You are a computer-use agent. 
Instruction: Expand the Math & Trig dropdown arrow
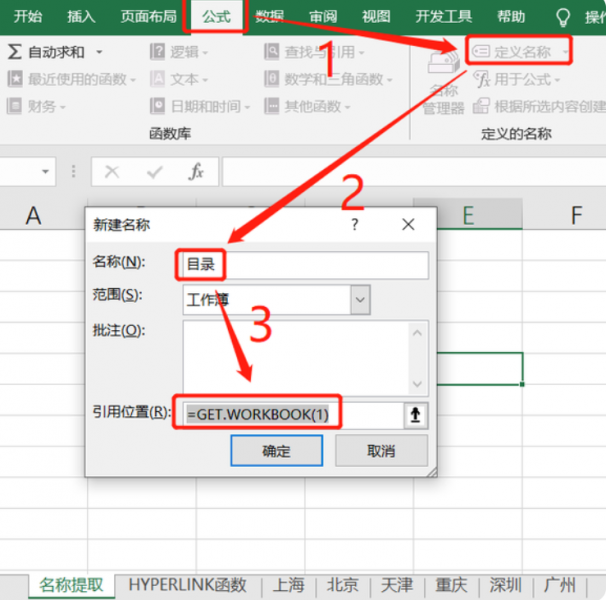390,80
